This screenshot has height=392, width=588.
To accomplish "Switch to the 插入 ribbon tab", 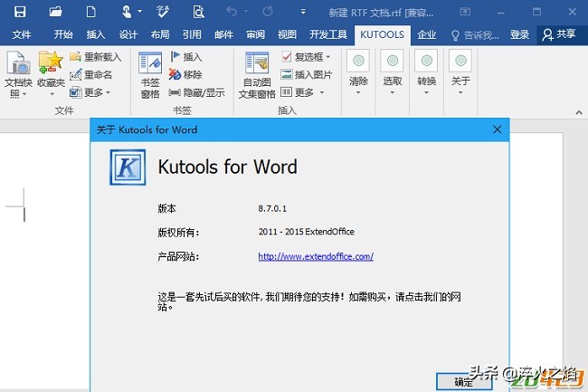I will click(x=96, y=35).
